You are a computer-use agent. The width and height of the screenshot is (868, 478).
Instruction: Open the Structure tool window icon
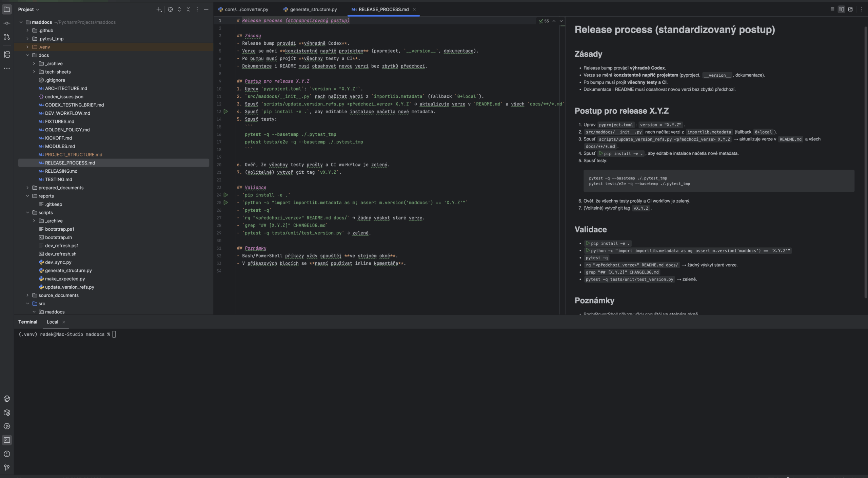click(7, 54)
